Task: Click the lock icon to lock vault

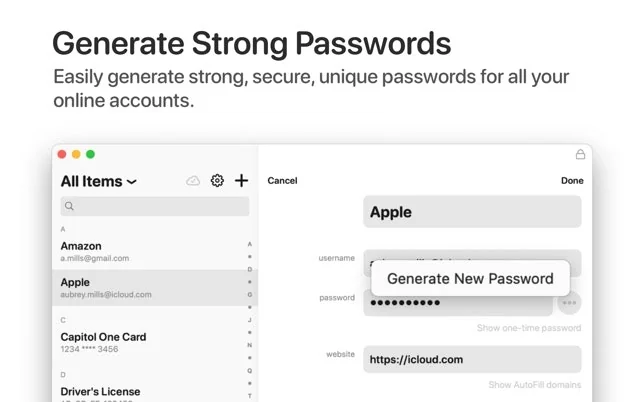Action: (580, 155)
